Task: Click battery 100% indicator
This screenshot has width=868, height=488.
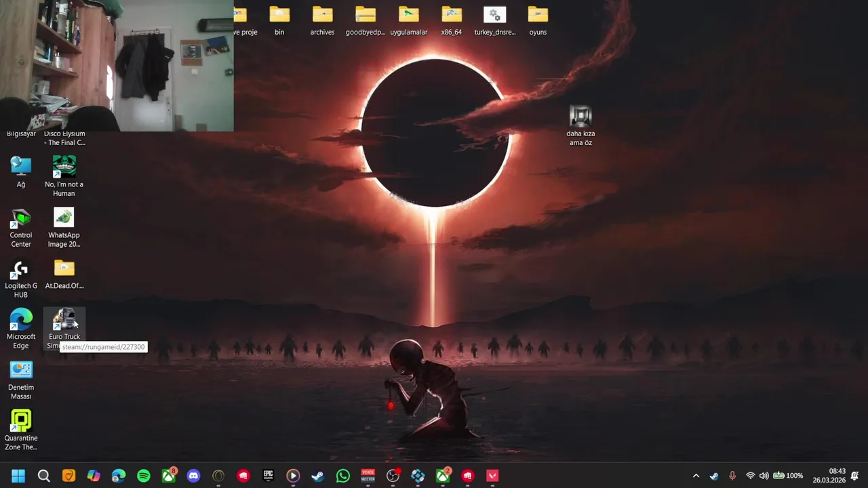Action: 788,476
